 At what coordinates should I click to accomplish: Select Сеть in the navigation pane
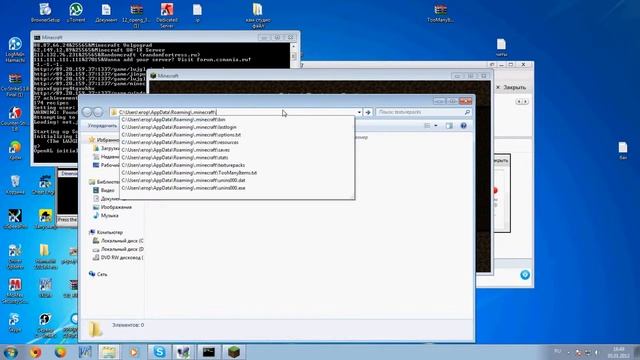[98, 274]
